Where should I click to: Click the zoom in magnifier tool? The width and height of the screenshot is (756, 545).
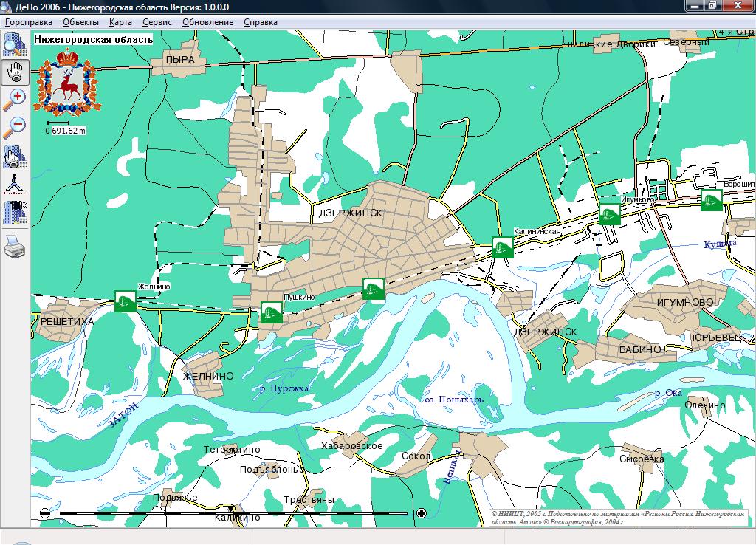(x=15, y=98)
